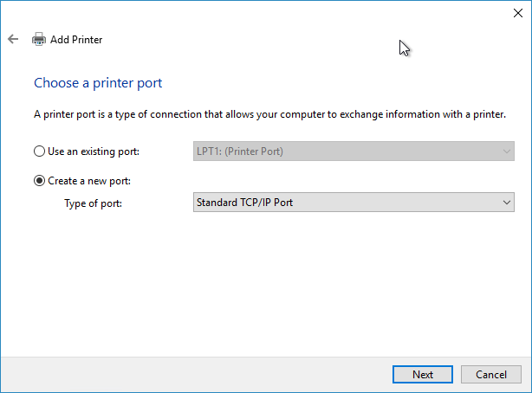Viewport: 532px width, 393px height.
Task: Select the 'Use an existing port' radio button
Action: click(x=39, y=151)
